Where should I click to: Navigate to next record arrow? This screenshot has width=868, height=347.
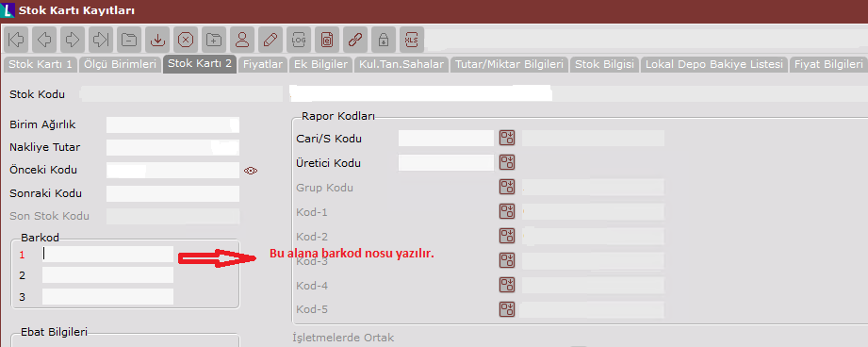(73, 40)
